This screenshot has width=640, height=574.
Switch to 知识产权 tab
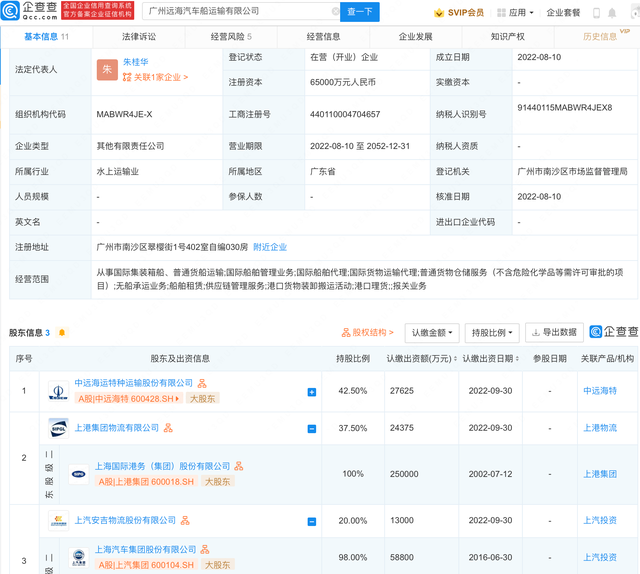508,37
